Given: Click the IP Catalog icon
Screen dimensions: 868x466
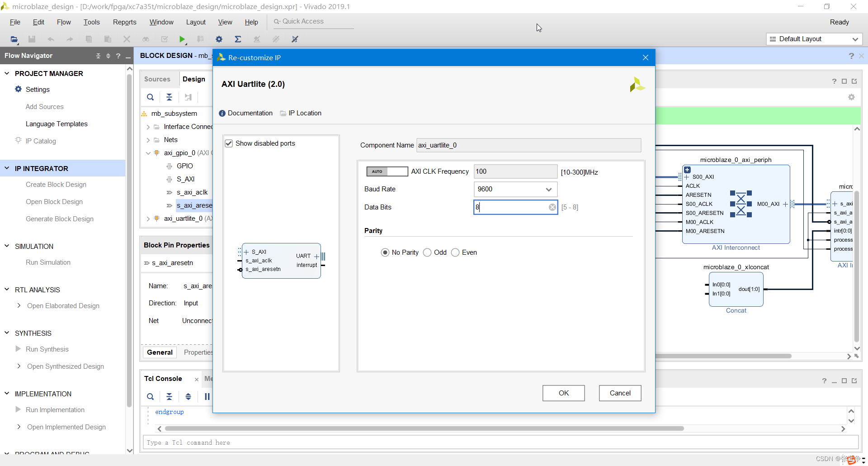Looking at the screenshot, I should click(x=18, y=140).
